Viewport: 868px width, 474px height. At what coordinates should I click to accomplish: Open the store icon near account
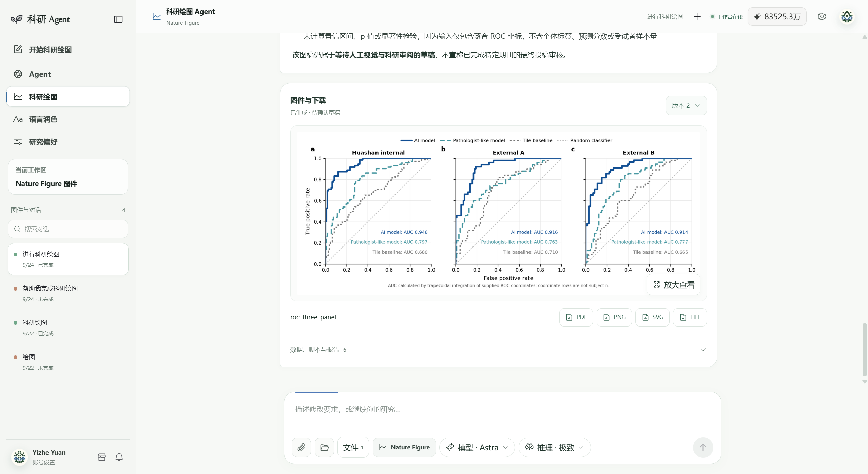pos(102,457)
